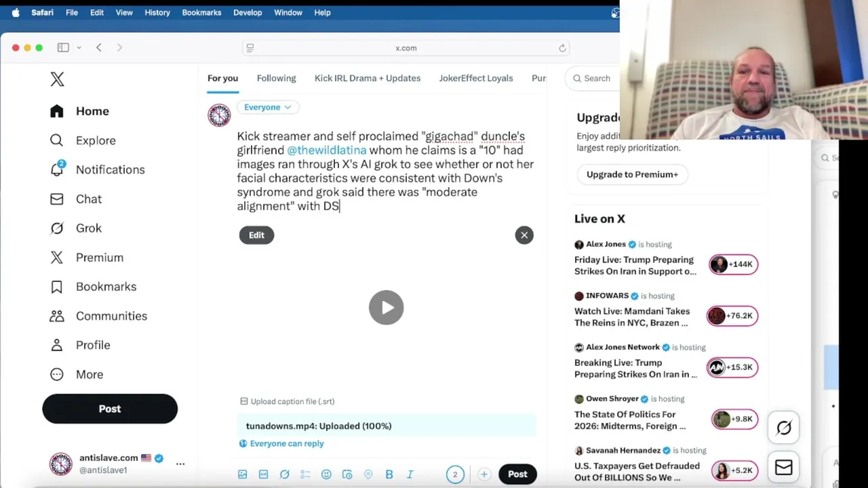This screenshot has width=868, height=488.
Task: Click the @thewildlatina mention
Action: (326, 150)
